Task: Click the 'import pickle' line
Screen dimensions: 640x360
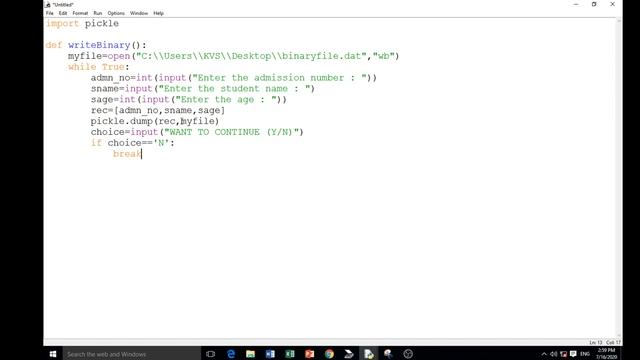Action: tap(82, 23)
